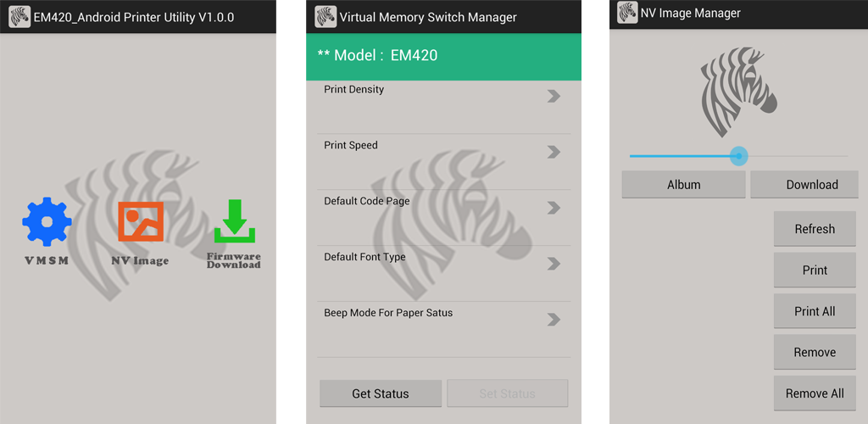The width and height of the screenshot is (868, 424).
Task: Expand the Print Speed chevron
Action: click(x=554, y=153)
